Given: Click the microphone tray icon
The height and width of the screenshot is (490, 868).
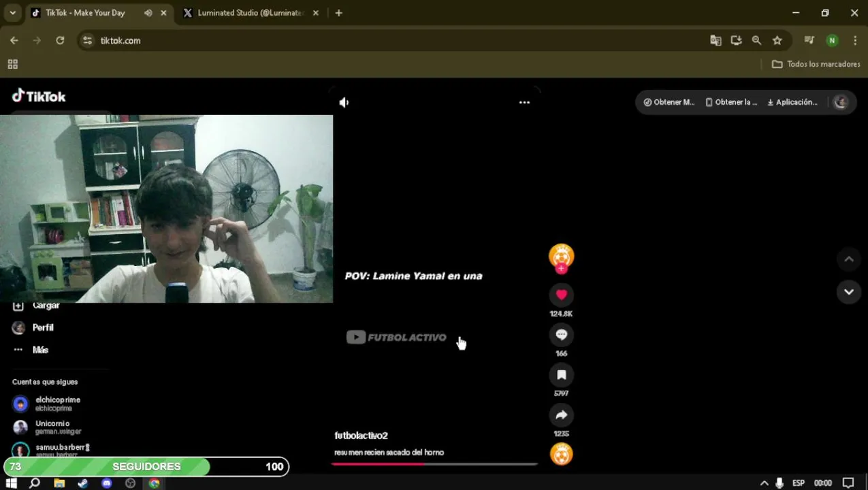Looking at the screenshot, I should [779, 483].
